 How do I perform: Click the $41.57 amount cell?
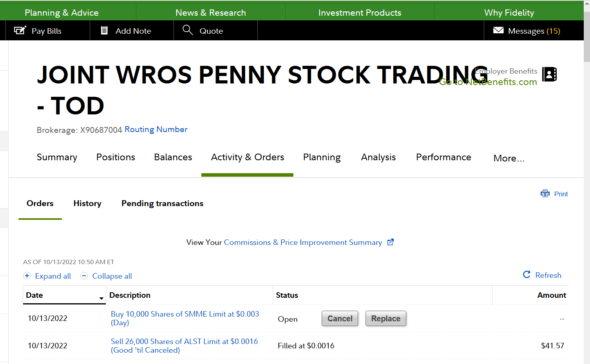pos(552,346)
